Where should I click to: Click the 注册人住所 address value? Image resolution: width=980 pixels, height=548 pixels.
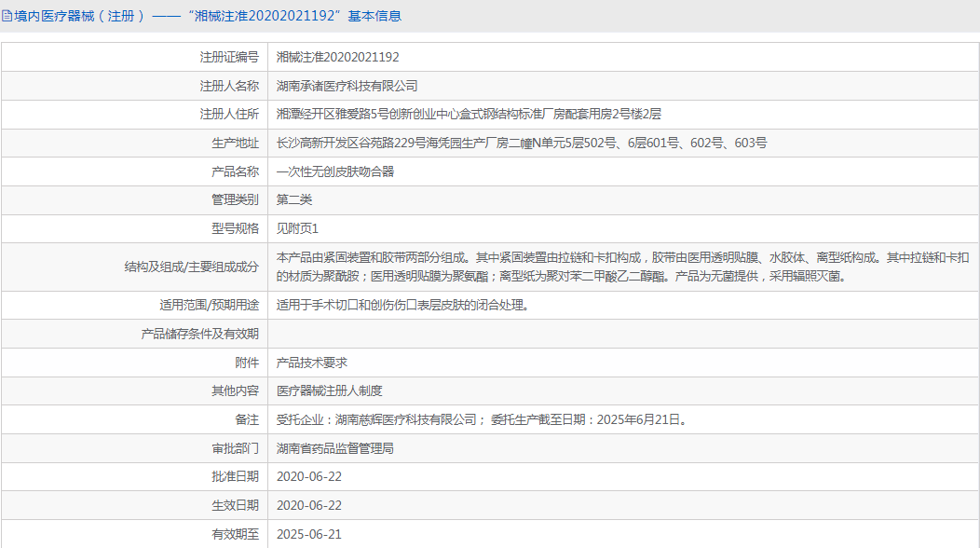pos(469,114)
